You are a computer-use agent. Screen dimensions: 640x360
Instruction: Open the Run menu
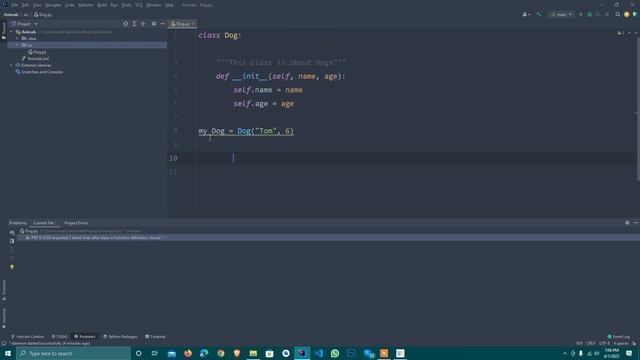114,5
